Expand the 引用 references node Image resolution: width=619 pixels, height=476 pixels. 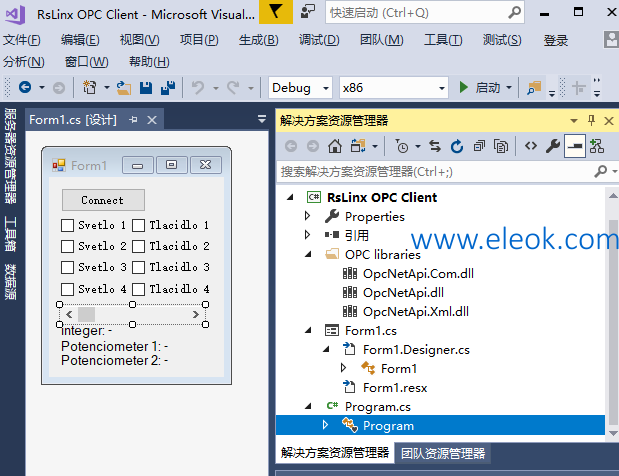pyautogui.click(x=308, y=235)
